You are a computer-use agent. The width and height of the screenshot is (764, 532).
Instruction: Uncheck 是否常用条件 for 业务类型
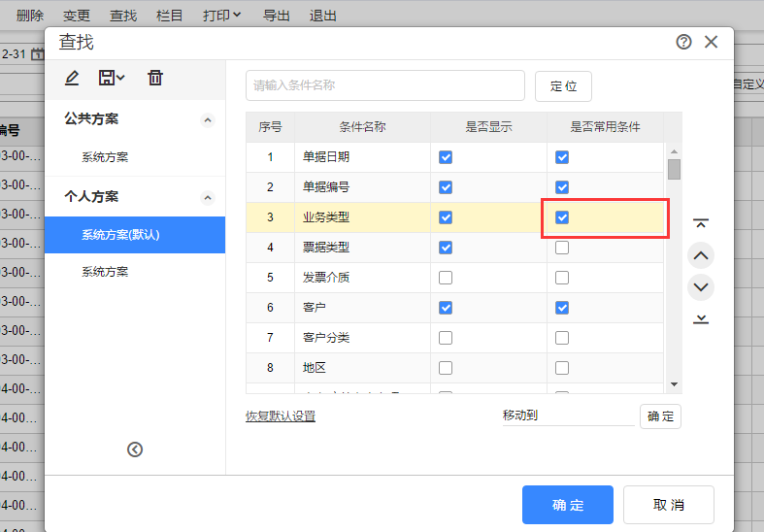click(x=562, y=217)
